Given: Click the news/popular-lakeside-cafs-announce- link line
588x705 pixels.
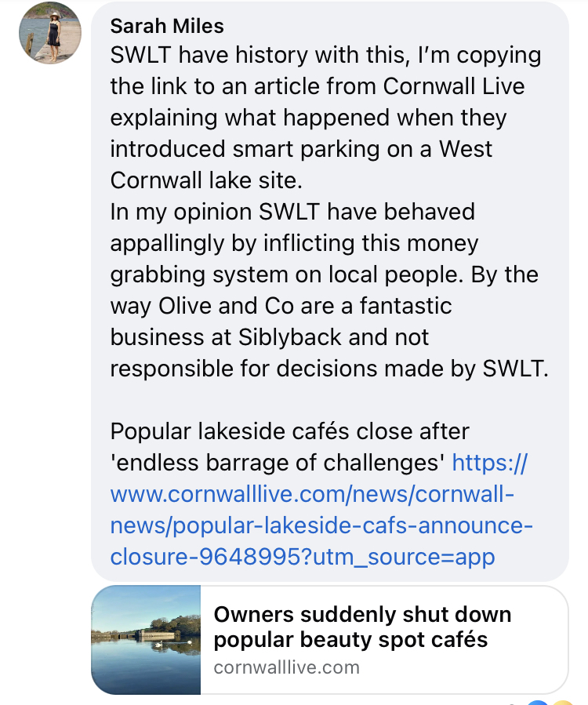Looking at the screenshot, I should click(321, 525).
